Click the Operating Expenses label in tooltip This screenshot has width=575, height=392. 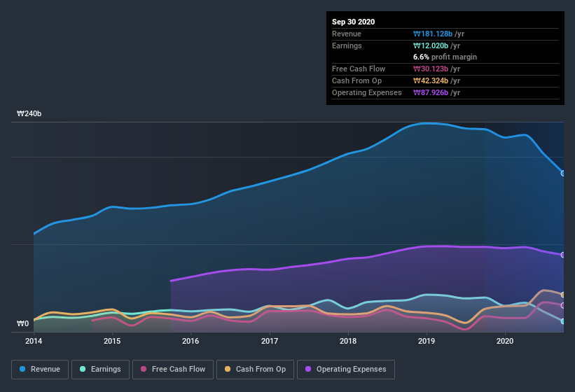367,92
